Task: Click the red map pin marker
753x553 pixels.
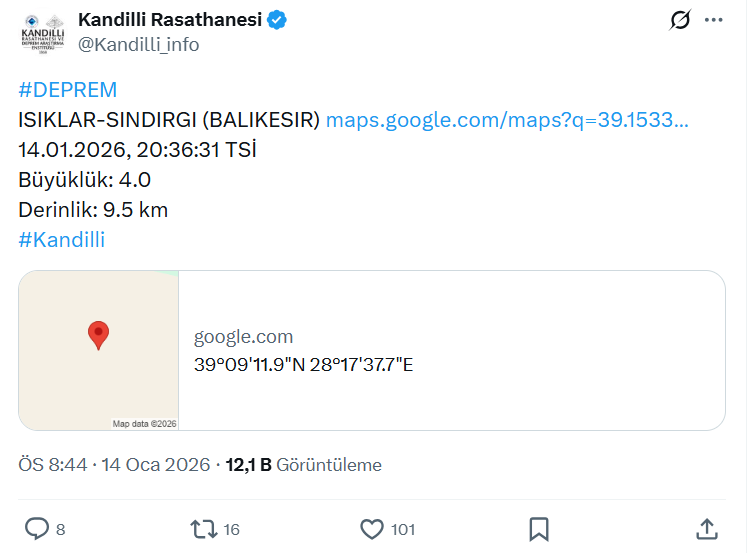Action: point(98,334)
